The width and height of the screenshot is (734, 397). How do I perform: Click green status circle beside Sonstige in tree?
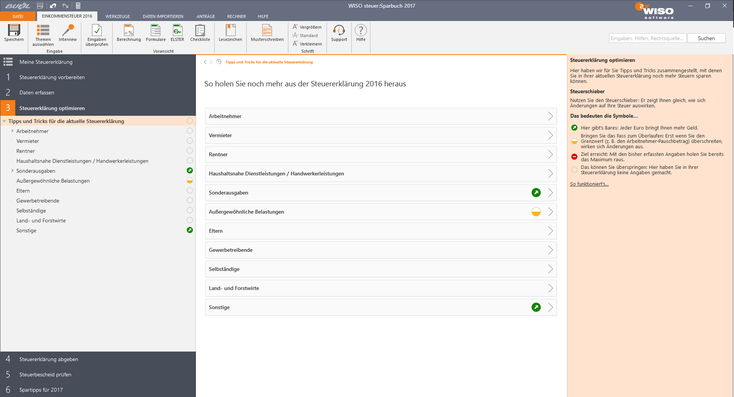pos(190,230)
